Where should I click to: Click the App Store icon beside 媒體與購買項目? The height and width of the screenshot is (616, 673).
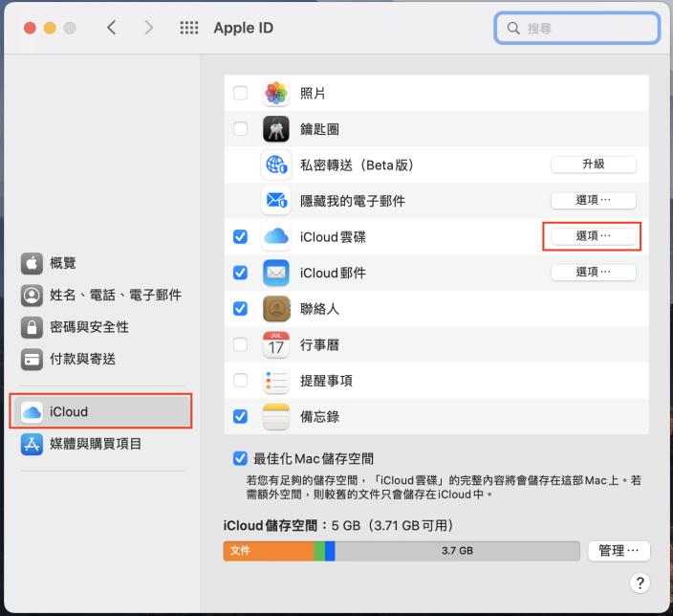click(32, 444)
